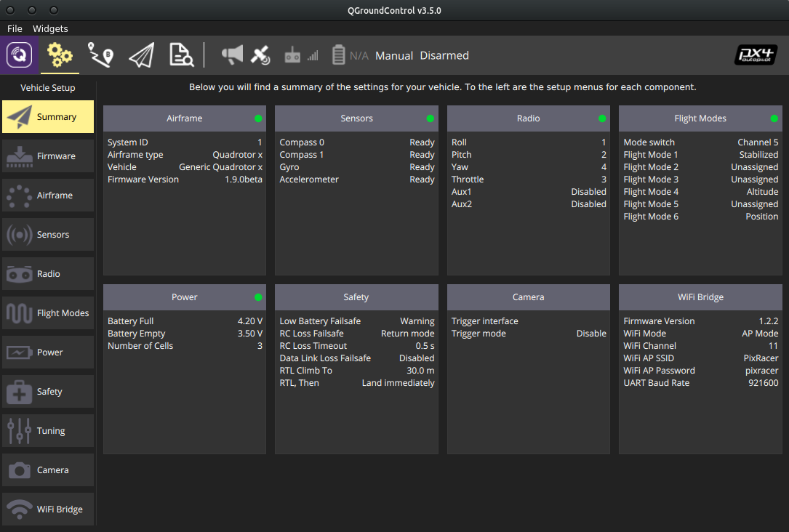Viewport: 789px width, 532px height.
Task: Open the Sensors setup page in sidebar
Action: [x=48, y=235]
